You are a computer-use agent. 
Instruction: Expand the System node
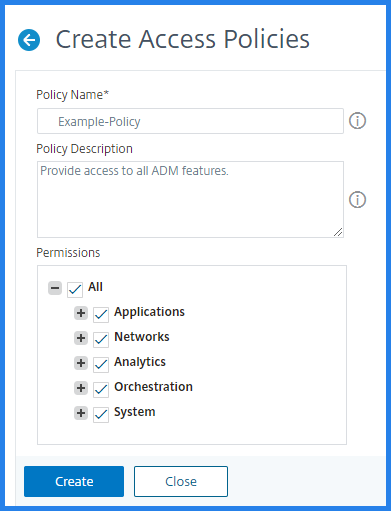pyautogui.click(x=81, y=413)
